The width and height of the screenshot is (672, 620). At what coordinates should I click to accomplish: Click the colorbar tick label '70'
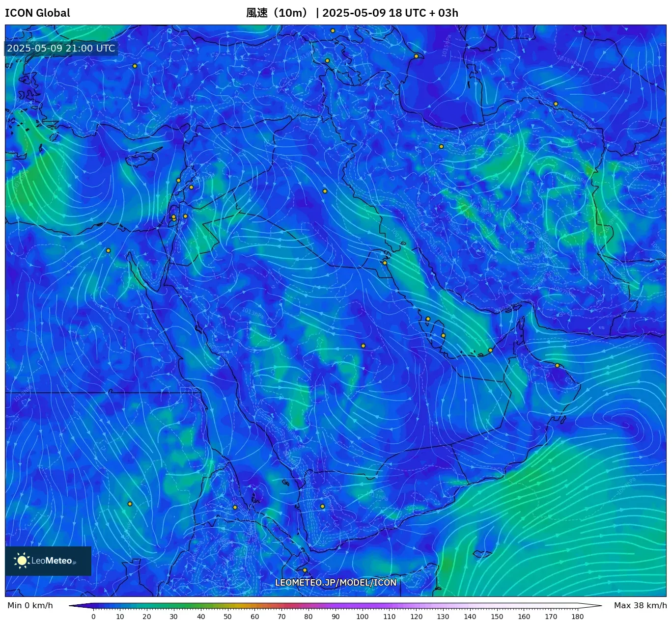[x=281, y=617]
